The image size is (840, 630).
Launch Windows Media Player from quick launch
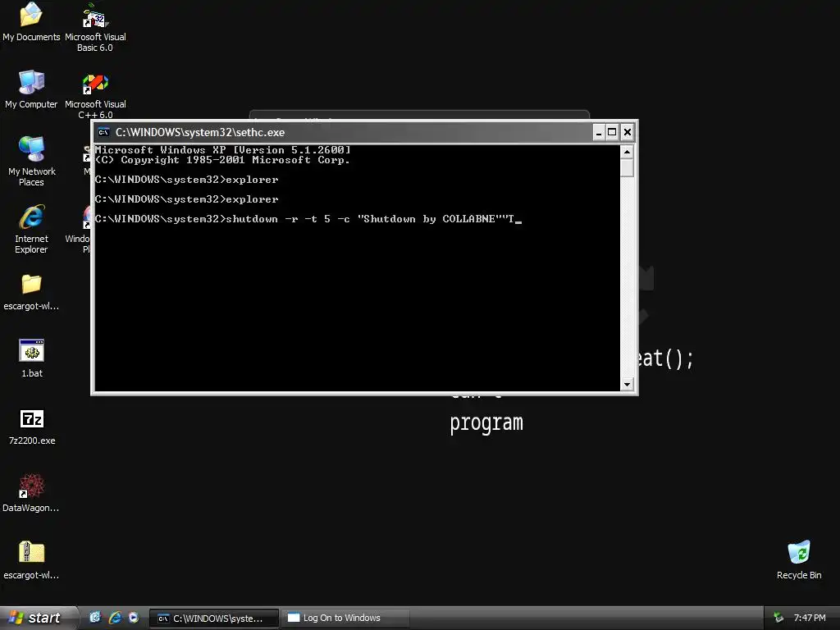pos(134,618)
